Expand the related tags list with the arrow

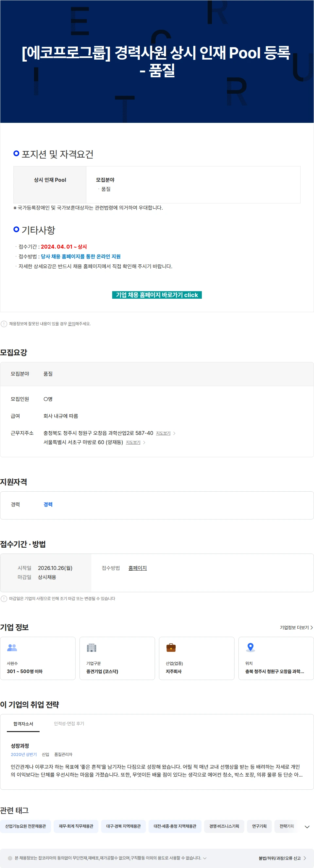click(307, 826)
